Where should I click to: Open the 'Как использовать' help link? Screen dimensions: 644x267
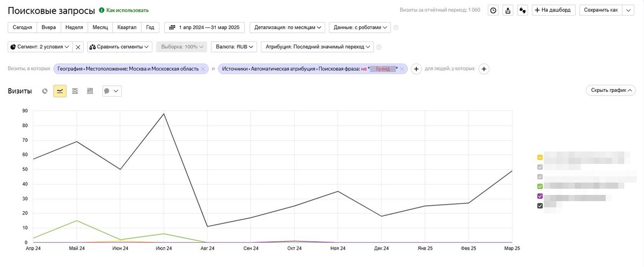coord(124,10)
